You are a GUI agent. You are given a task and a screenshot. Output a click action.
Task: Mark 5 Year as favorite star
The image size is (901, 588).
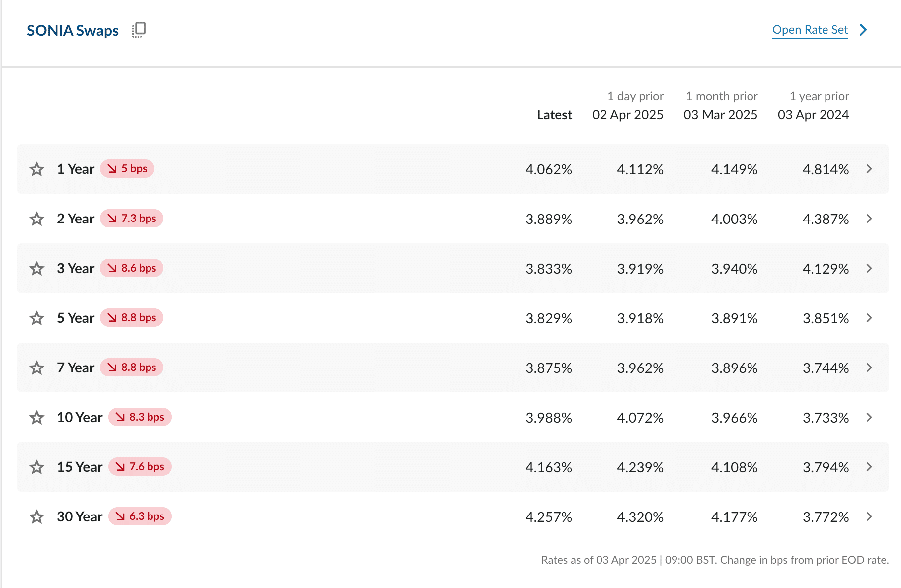37,318
